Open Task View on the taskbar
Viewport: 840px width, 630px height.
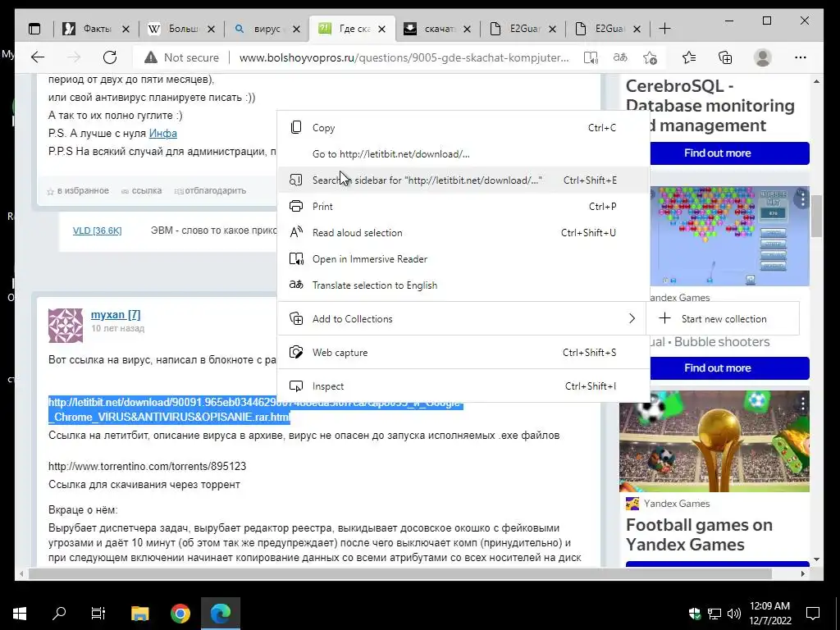(x=98, y=614)
